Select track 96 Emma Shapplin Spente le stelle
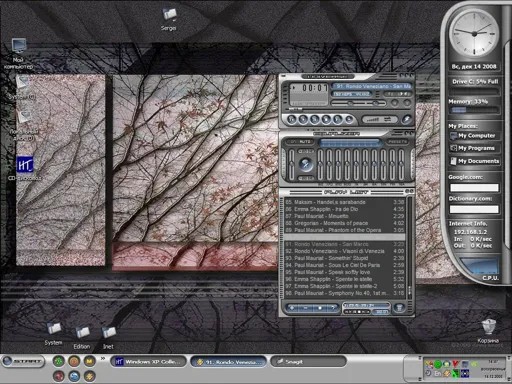Viewport: 512px width, 384px height. [344, 279]
